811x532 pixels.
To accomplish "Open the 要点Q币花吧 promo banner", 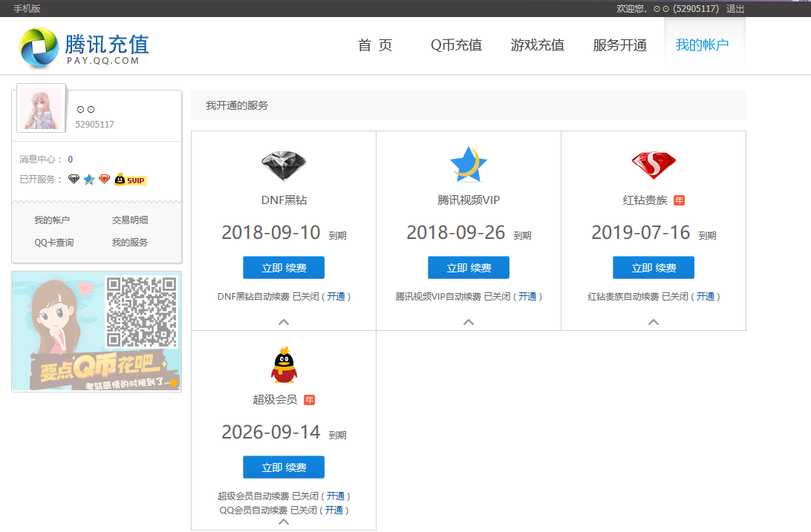I will pos(97,332).
